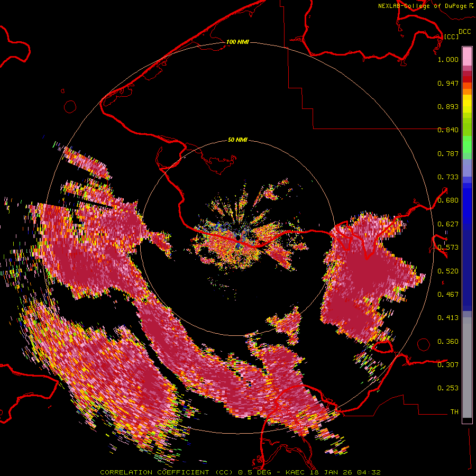Click the [CC] product label
This screenshot has height=476, width=476.
coord(451,36)
